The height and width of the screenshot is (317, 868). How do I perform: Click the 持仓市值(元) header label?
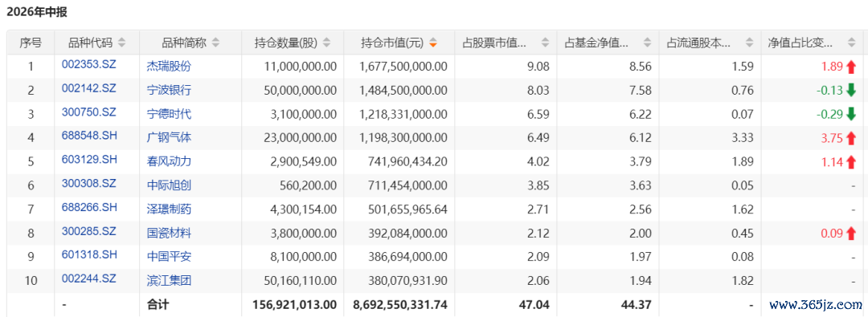[x=392, y=43]
